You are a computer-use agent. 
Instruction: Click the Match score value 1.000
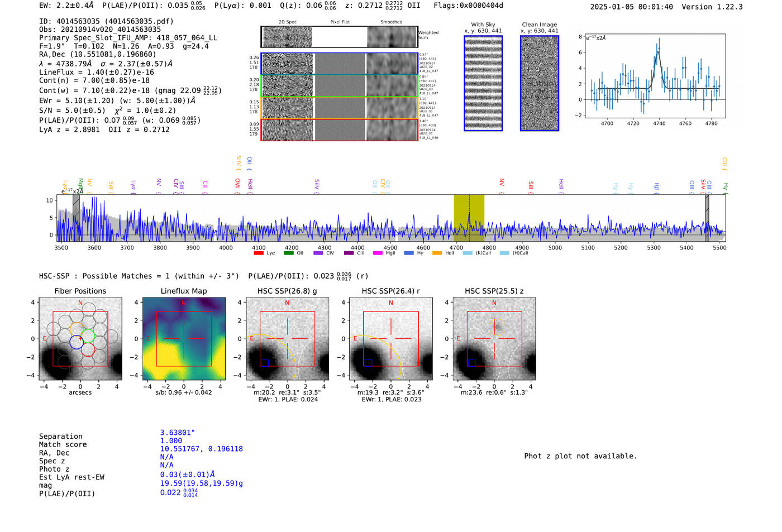tap(171, 440)
